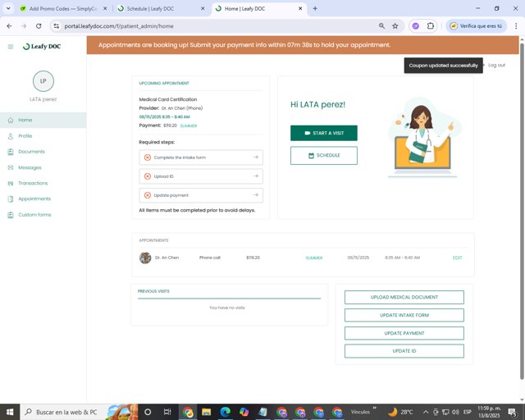525x420 pixels.
Task: Click the Schedule button
Action: pos(324,155)
